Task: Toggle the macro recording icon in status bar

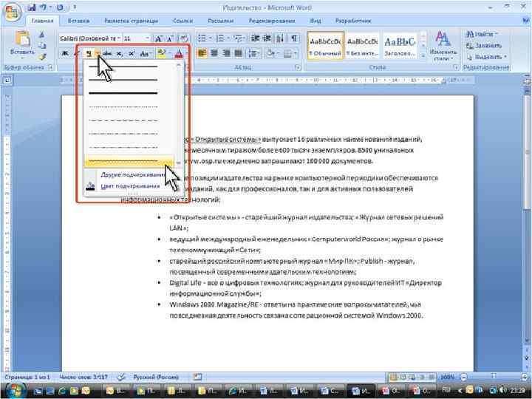Action: tap(197, 377)
